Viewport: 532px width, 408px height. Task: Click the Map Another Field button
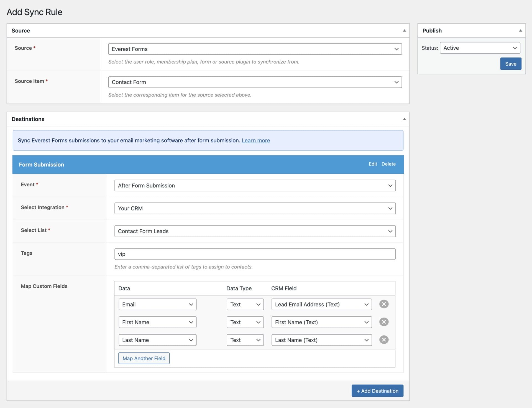pos(144,358)
